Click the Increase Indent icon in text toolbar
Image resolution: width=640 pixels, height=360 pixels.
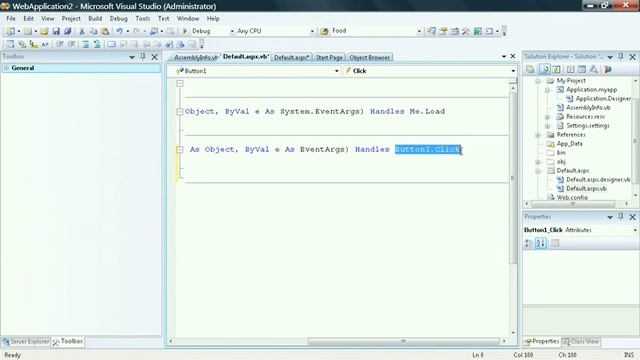[71, 44]
